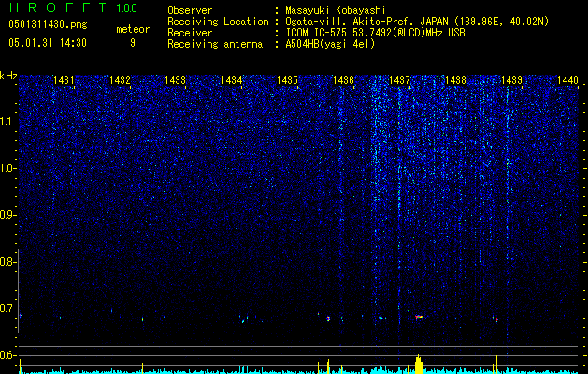The height and width of the screenshot is (374, 588).
Task: Click the 1438 time marker
Action: 455,79
